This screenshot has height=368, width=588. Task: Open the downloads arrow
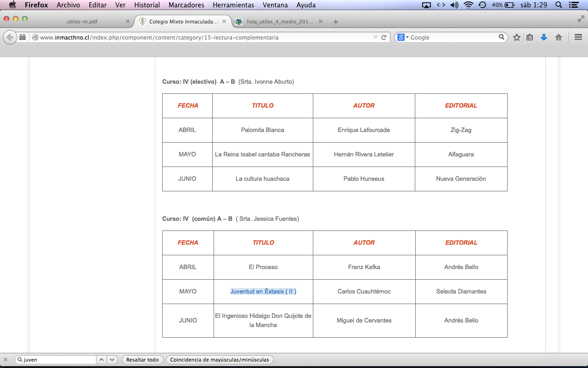click(544, 37)
